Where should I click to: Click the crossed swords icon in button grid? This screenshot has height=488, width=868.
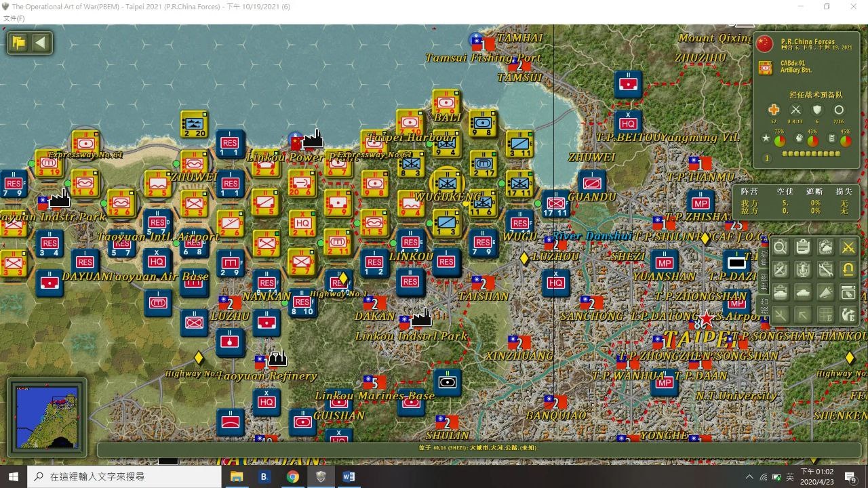pyautogui.click(x=848, y=248)
